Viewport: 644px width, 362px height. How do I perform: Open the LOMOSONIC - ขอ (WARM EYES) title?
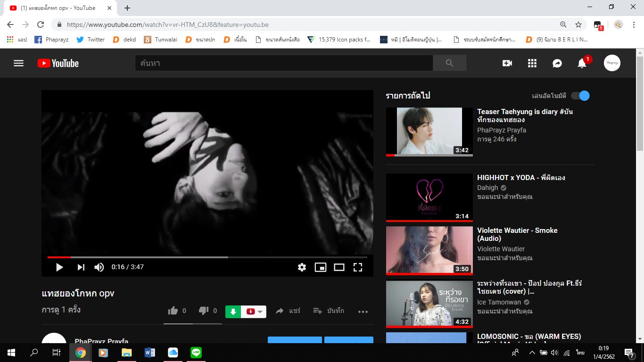click(529, 337)
